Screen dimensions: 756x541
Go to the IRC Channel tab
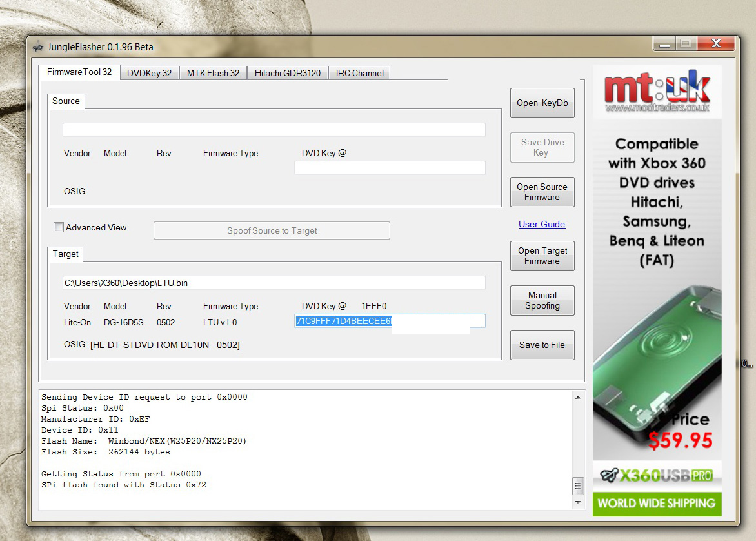click(359, 73)
